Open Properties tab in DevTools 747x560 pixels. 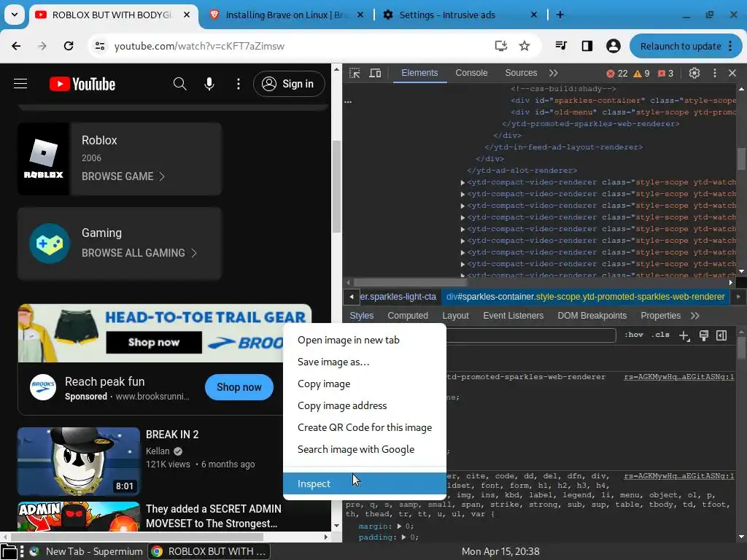[660, 316]
